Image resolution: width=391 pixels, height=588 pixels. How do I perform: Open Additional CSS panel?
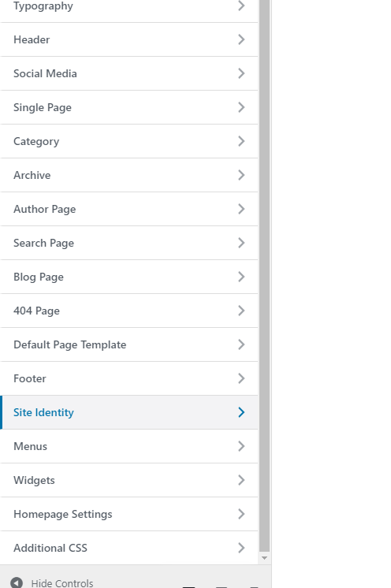click(129, 548)
